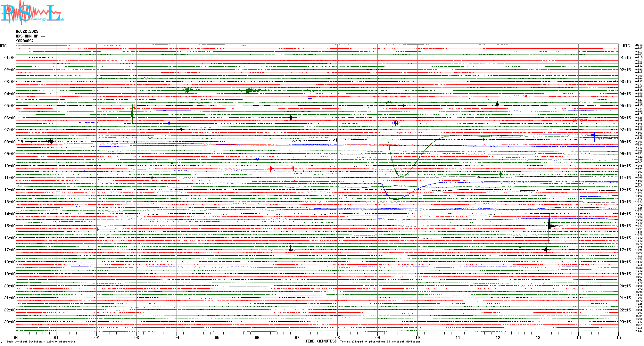
Task: Click the UTC label at top left
Action: point(3,46)
